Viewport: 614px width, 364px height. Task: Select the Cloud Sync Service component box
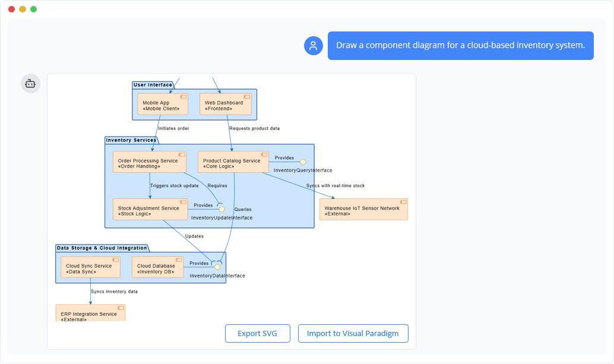(x=89, y=267)
